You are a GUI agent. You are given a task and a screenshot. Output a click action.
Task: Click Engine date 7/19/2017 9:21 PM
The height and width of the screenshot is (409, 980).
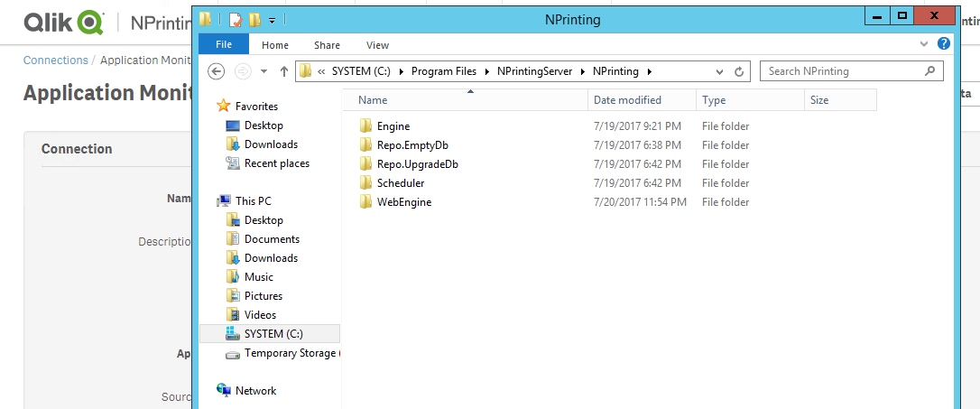[x=637, y=126]
